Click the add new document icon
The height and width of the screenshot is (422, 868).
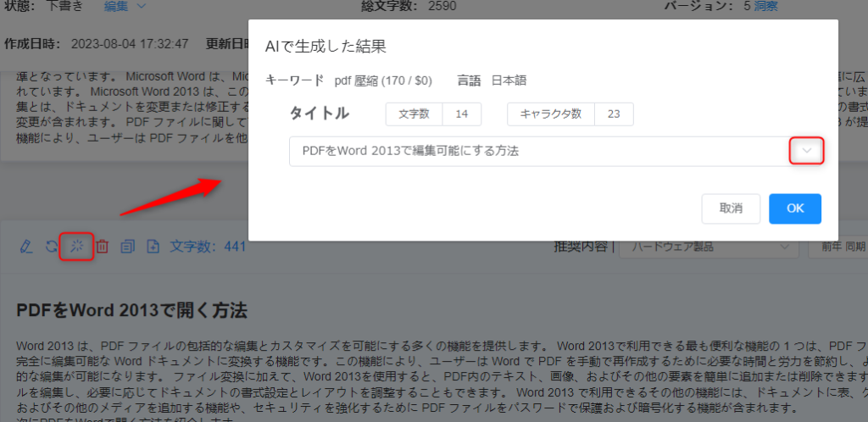click(x=153, y=246)
